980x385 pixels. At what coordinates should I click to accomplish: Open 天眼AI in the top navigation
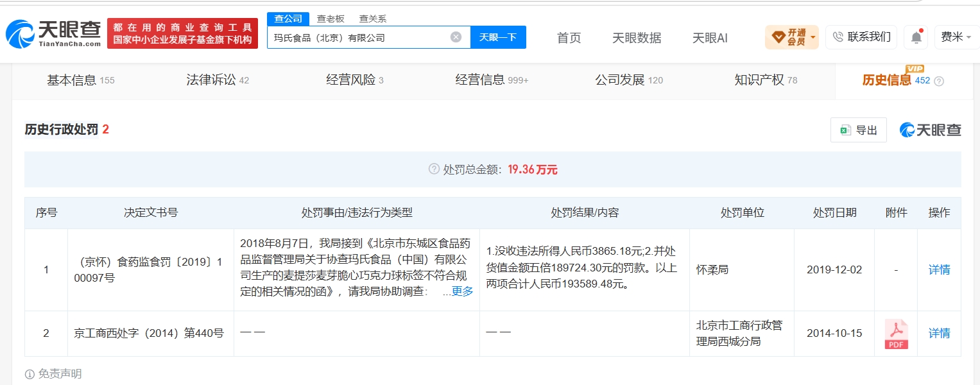[710, 38]
